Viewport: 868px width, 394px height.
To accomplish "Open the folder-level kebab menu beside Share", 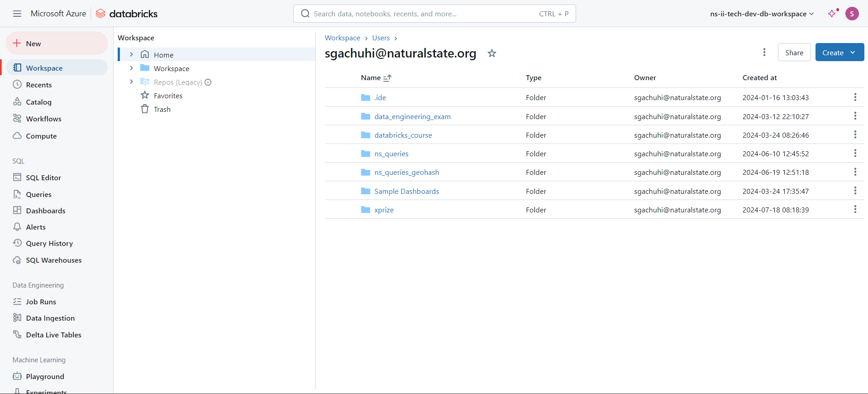I will pyautogui.click(x=764, y=53).
